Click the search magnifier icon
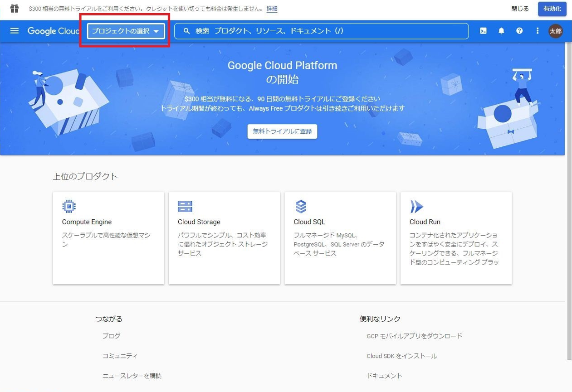The image size is (572, 392). pos(186,31)
